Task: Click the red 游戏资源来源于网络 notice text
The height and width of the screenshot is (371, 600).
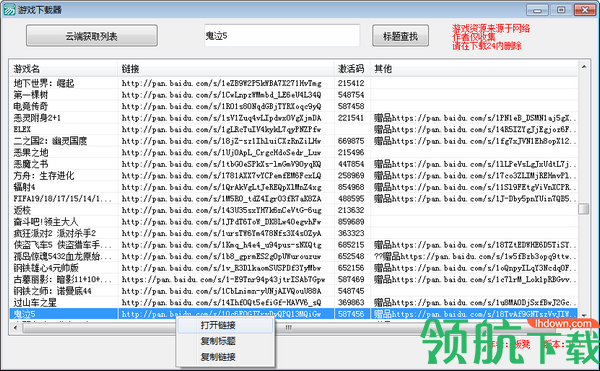Action: point(491,28)
